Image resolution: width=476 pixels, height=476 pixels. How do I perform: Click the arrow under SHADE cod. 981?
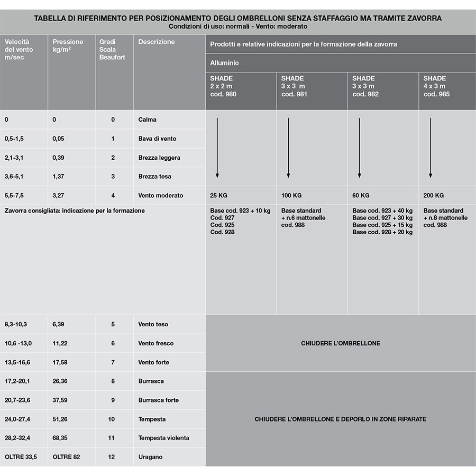tap(288, 148)
